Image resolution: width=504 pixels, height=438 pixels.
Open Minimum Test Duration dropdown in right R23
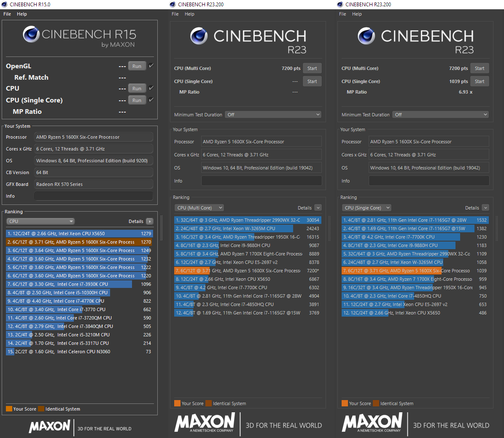point(440,115)
